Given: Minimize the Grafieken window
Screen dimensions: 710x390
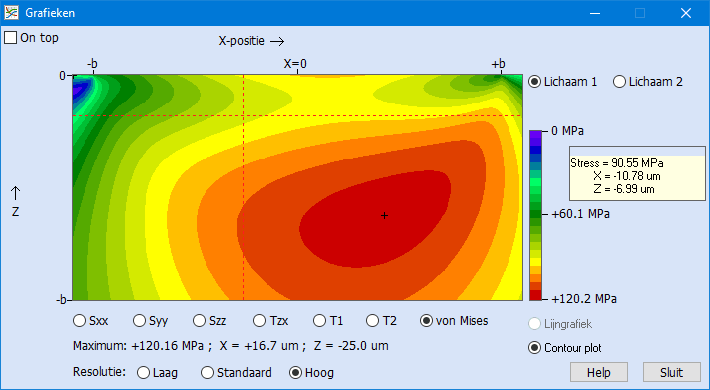Looking at the screenshot, I should tap(595, 13).
